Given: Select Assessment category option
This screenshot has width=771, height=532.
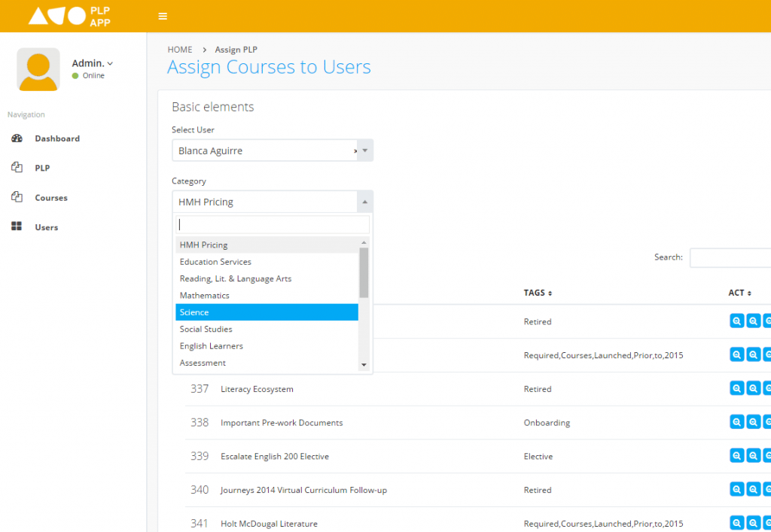Looking at the screenshot, I should [x=267, y=363].
